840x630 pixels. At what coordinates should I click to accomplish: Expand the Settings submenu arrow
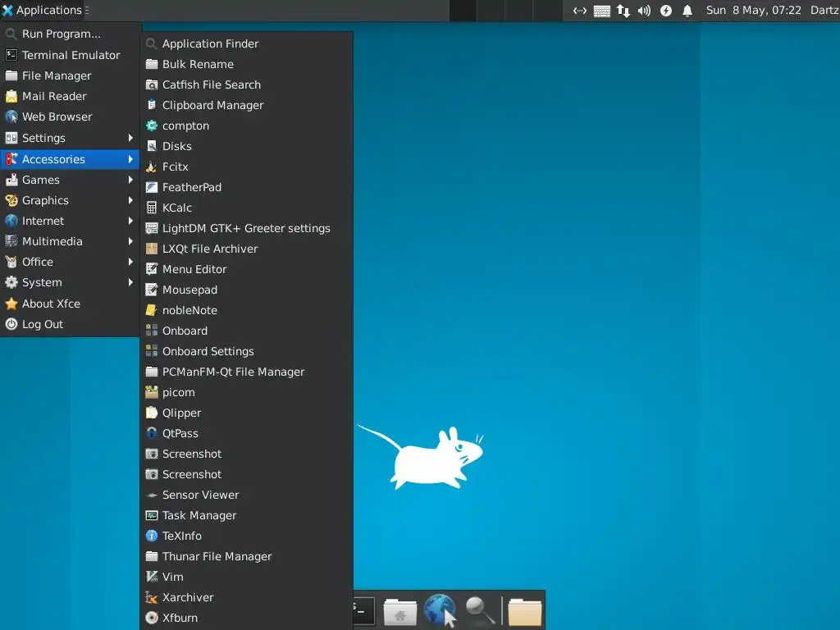(130, 138)
